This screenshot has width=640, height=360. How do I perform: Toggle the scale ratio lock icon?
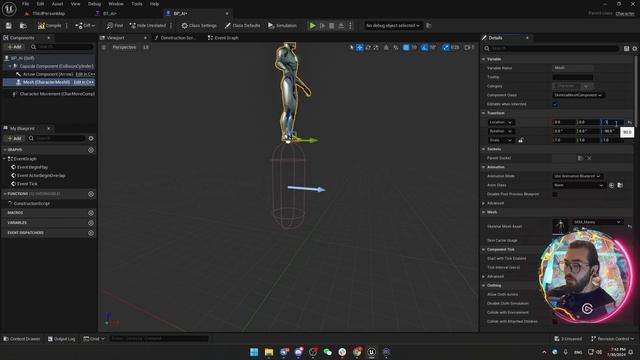tap(520, 140)
